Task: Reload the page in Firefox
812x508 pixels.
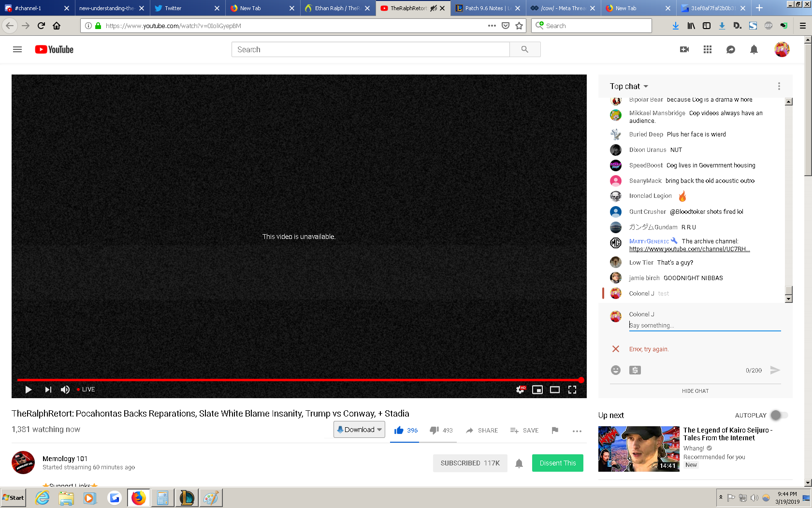Action: point(41,26)
